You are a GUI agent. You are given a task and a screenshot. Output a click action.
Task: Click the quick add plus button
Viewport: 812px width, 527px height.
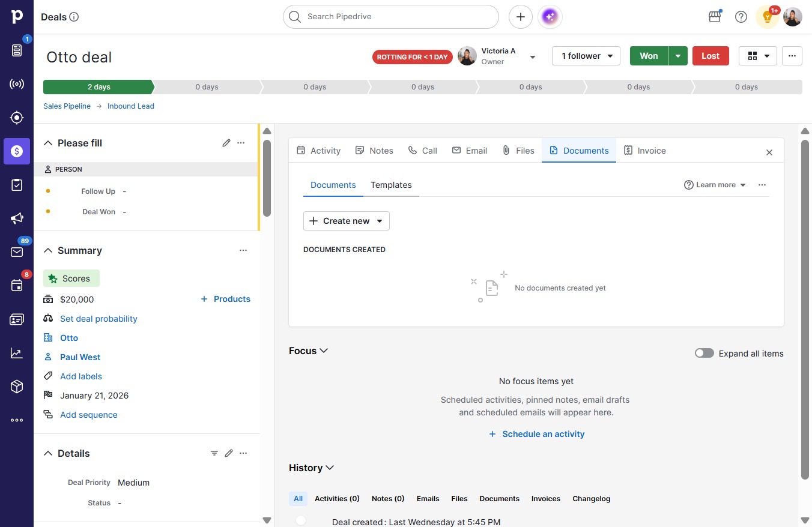pos(521,17)
